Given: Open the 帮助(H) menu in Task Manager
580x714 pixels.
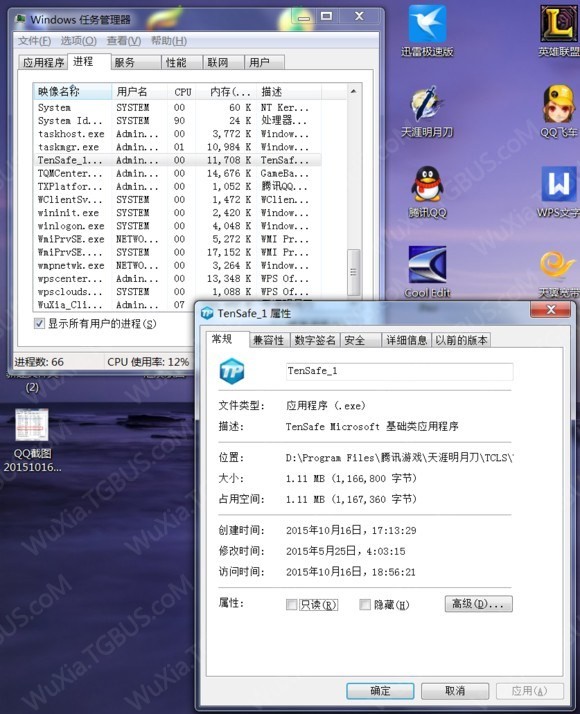Looking at the screenshot, I should pos(168,41).
